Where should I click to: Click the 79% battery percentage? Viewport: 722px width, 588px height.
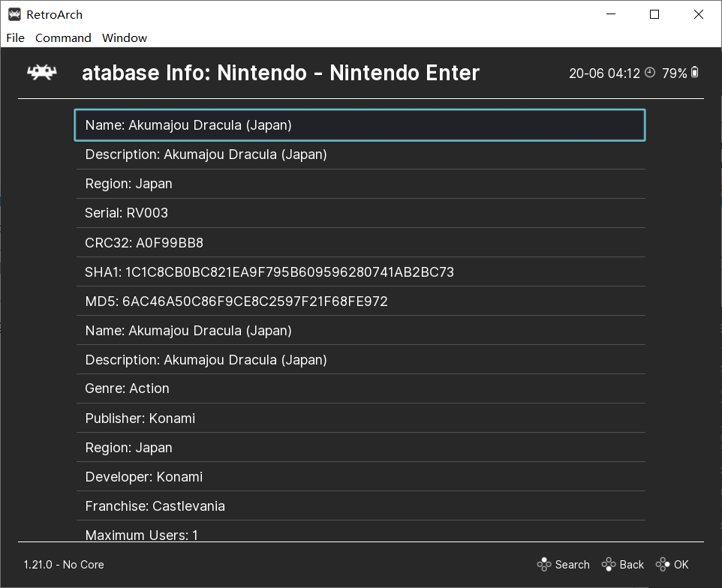point(675,73)
